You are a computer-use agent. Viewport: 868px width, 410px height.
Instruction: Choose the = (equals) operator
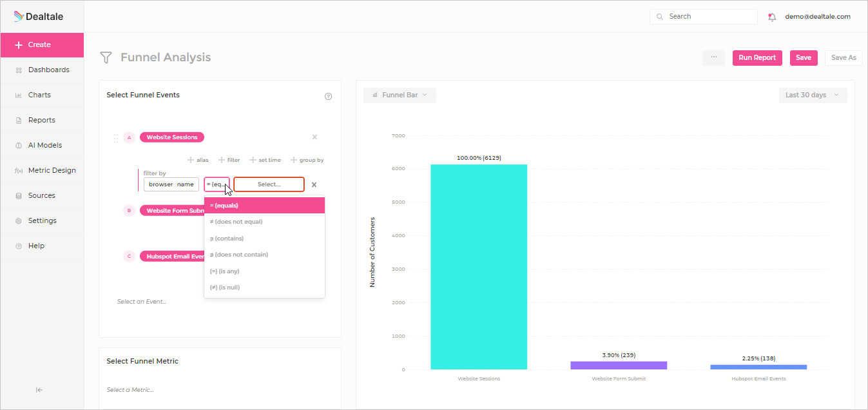pos(264,206)
